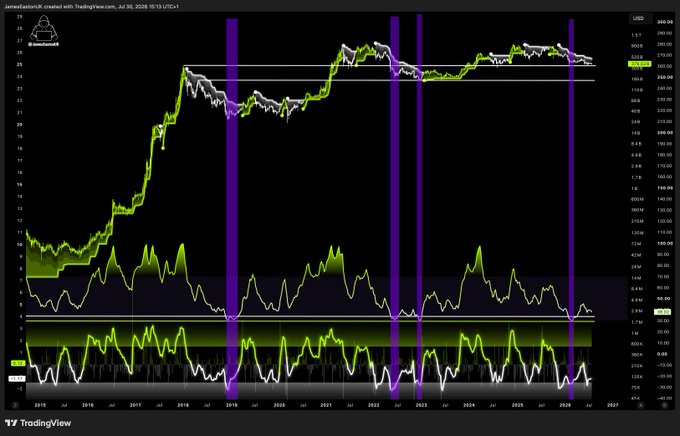Open the TradingView logo link
680x436 pixels.
click(38, 423)
